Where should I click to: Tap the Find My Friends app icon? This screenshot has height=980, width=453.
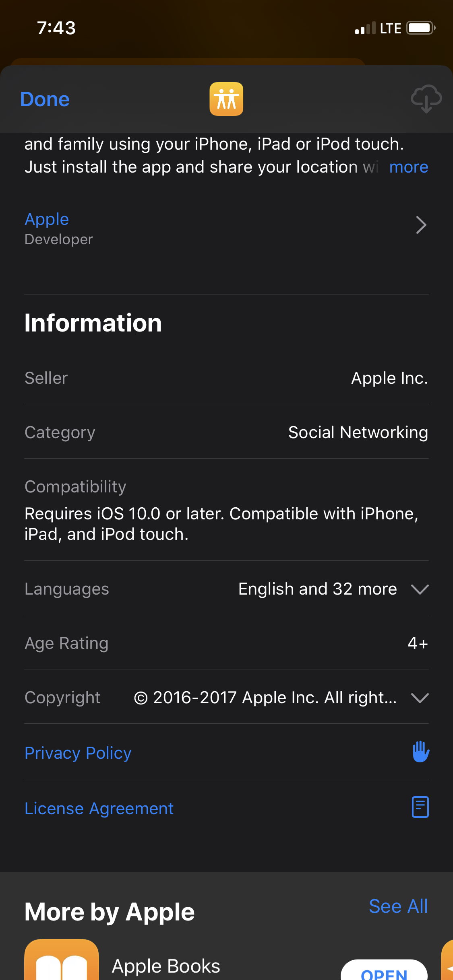tap(226, 99)
